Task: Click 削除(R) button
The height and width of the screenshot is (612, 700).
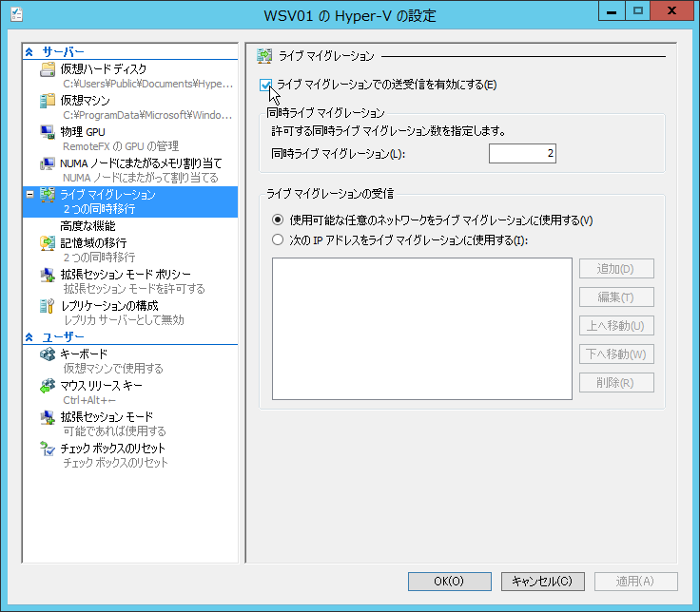Action: click(x=616, y=383)
